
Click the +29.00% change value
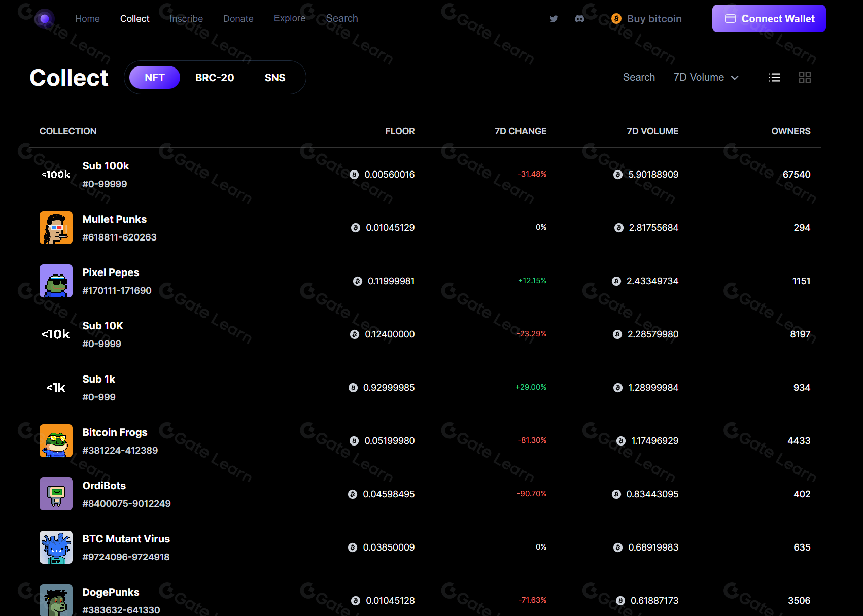pos(531,387)
